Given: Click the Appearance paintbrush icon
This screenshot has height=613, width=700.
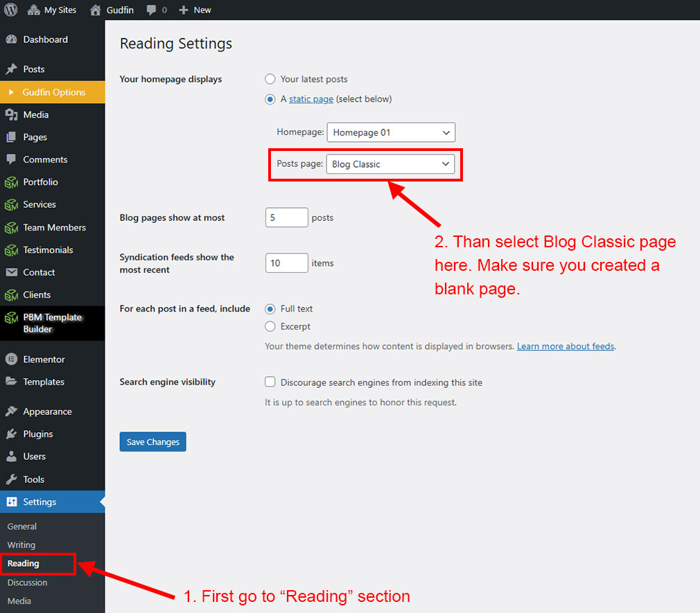Looking at the screenshot, I should (x=11, y=411).
